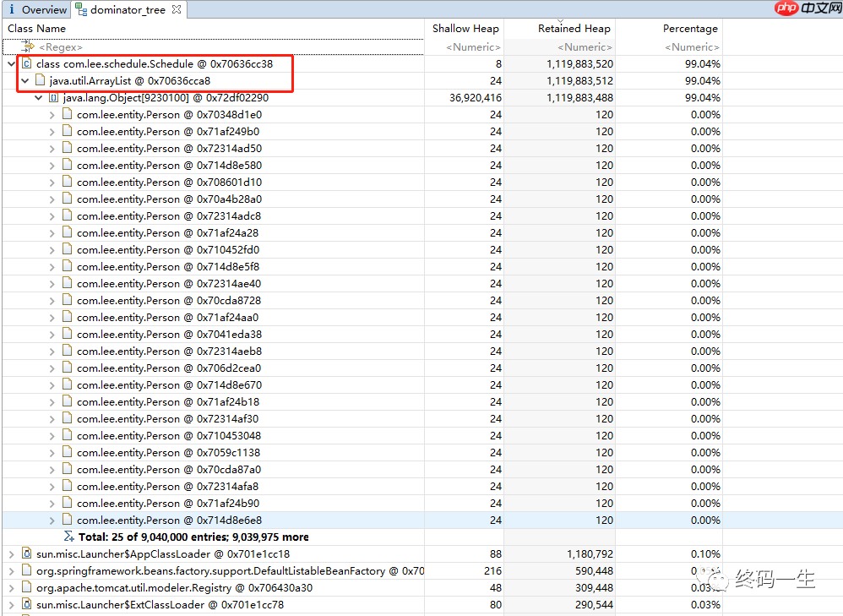Click the sun.misc.Launcher$AppClassLoader icon
Image resolution: width=843 pixels, height=616 pixels.
tap(26, 554)
